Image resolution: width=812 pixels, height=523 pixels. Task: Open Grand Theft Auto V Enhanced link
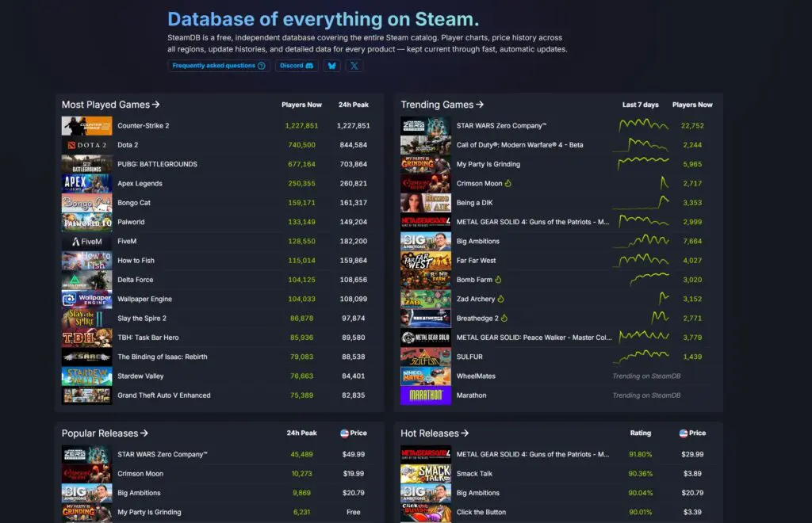163,395
